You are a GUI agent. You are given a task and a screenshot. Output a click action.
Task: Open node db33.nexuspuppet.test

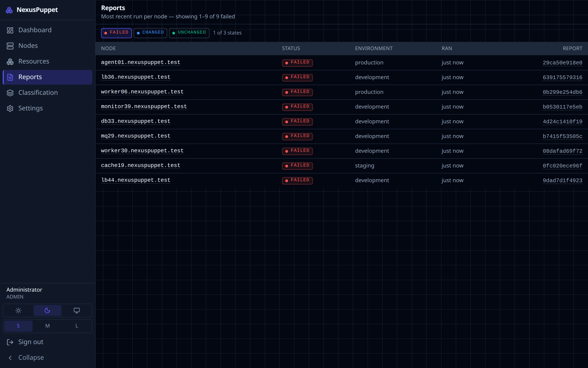[x=136, y=121]
